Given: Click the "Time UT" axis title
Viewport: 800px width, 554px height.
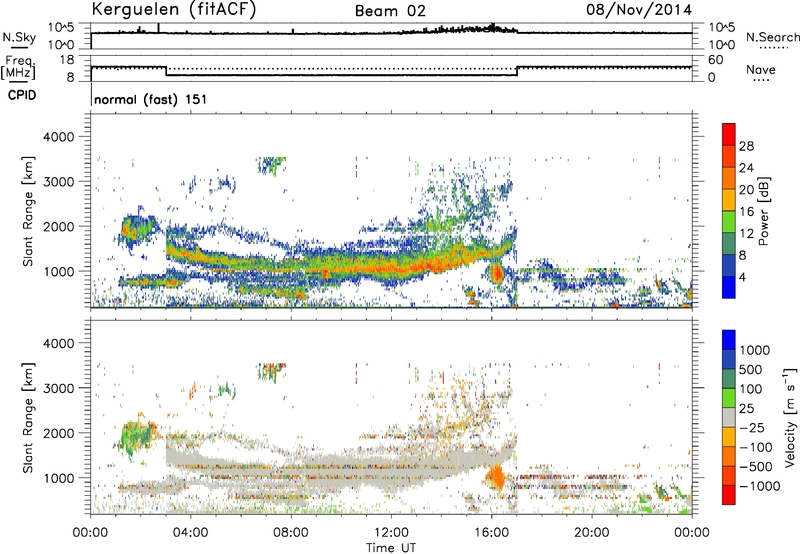Looking at the screenshot, I should coord(391,547).
